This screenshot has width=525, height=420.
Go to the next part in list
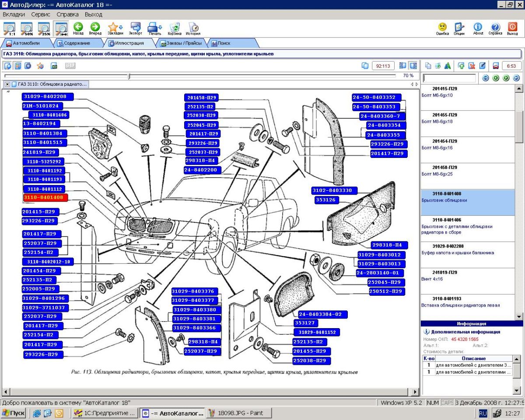click(x=506, y=78)
